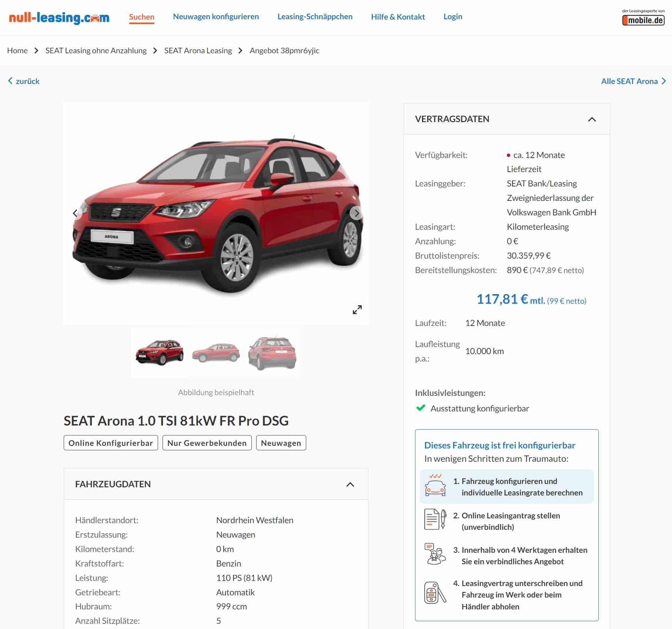Show next car image with right arrow
This screenshot has width=672, height=629.
pos(357,213)
